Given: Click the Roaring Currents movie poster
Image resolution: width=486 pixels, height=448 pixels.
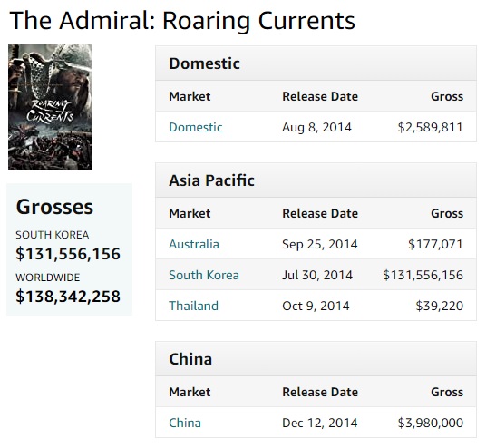Looking at the screenshot, I should click(x=50, y=107).
